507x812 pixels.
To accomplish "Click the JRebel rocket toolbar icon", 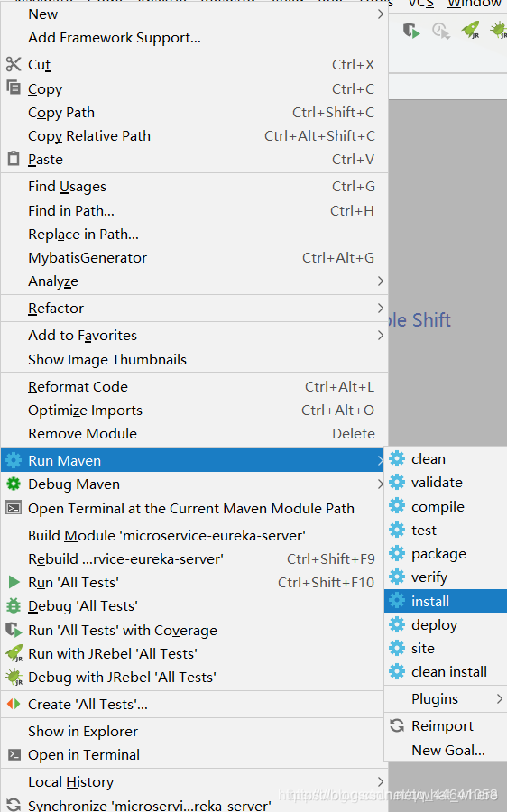I will [471, 31].
